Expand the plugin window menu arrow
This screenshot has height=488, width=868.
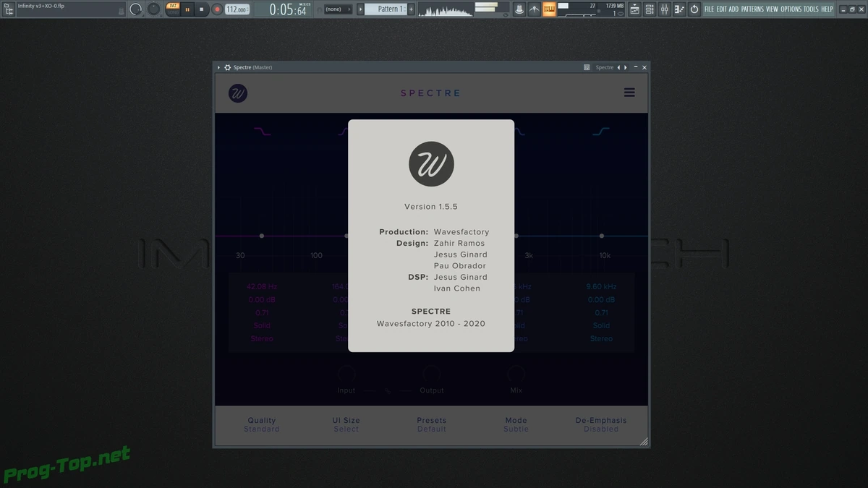point(219,67)
